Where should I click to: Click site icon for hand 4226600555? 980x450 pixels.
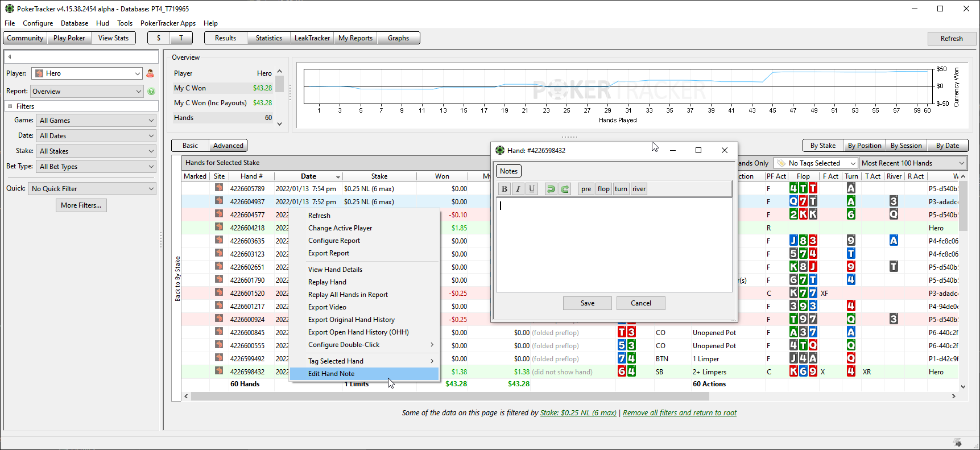219,345
